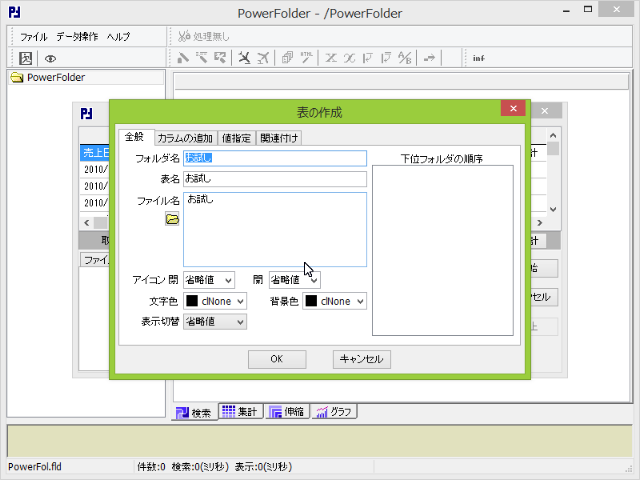Click the scissors 処理無し toolbar item

[203, 37]
